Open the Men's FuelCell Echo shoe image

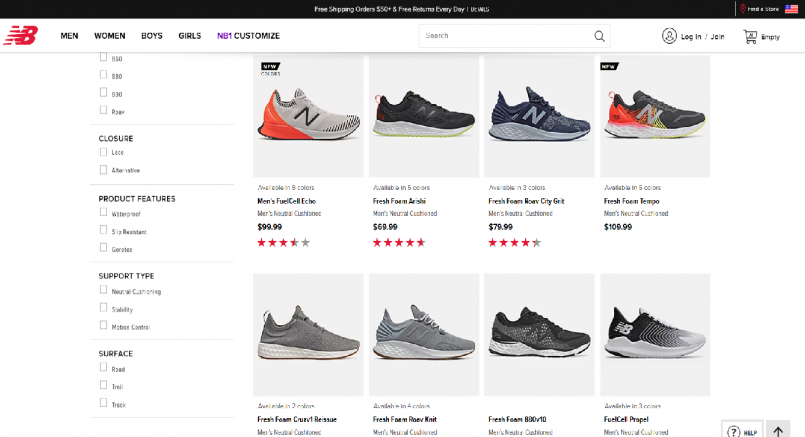tap(308, 116)
